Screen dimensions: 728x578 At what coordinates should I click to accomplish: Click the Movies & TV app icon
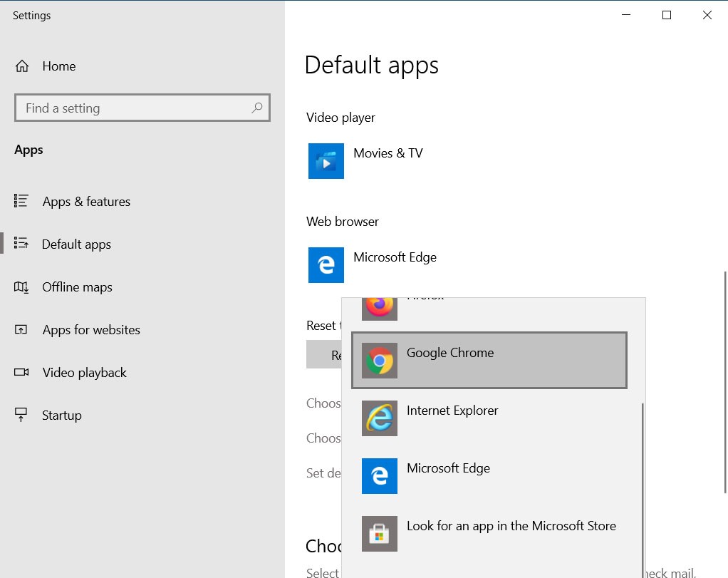pyautogui.click(x=326, y=161)
